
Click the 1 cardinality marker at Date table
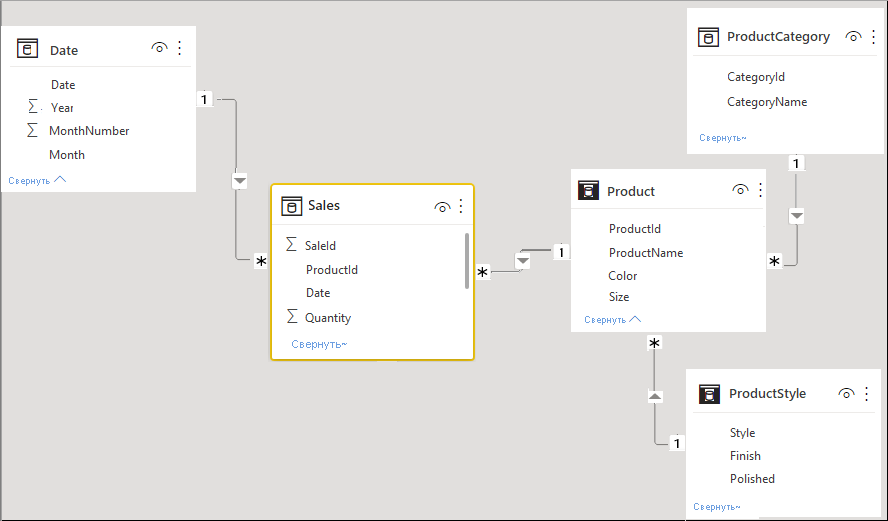point(204,99)
